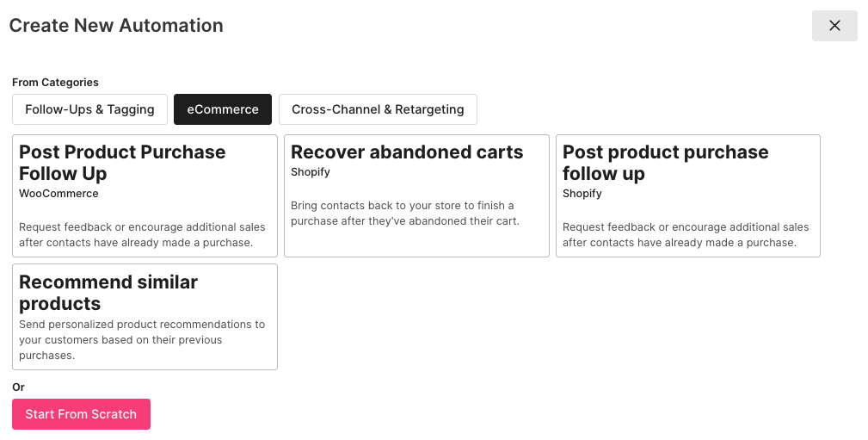Click the Create New Automation heading
868x440 pixels.
click(116, 26)
